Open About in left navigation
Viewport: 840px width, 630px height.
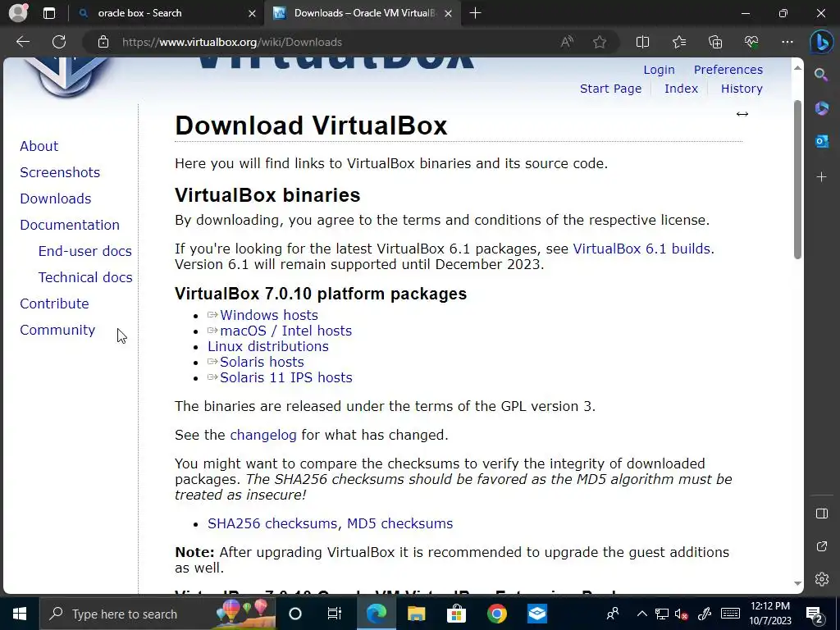[39, 146]
